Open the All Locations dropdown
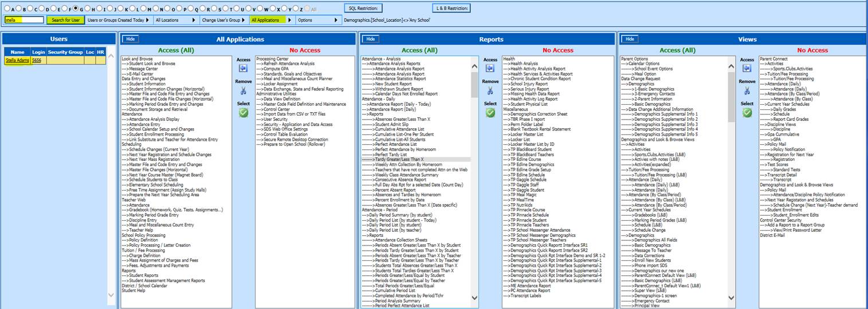This screenshot has height=309, width=868. [175, 20]
